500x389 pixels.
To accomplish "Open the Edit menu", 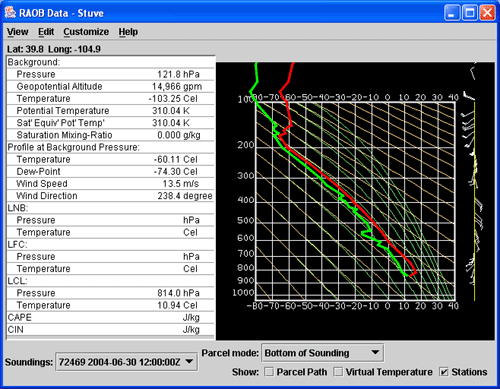I will [46, 32].
